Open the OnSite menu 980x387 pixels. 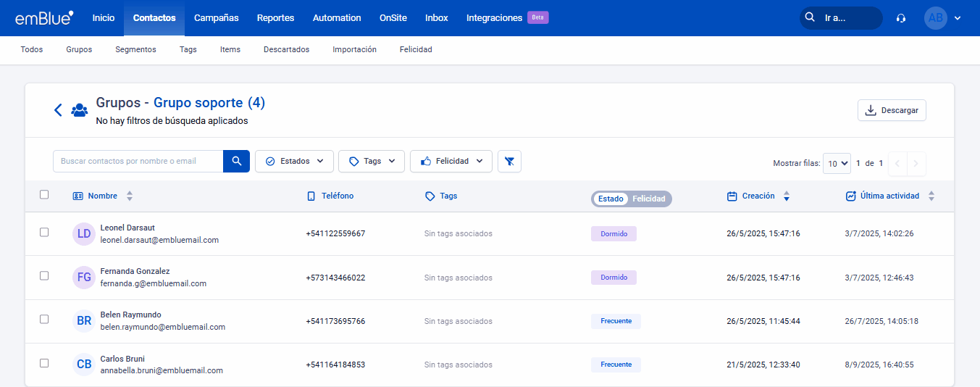coord(393,18)
